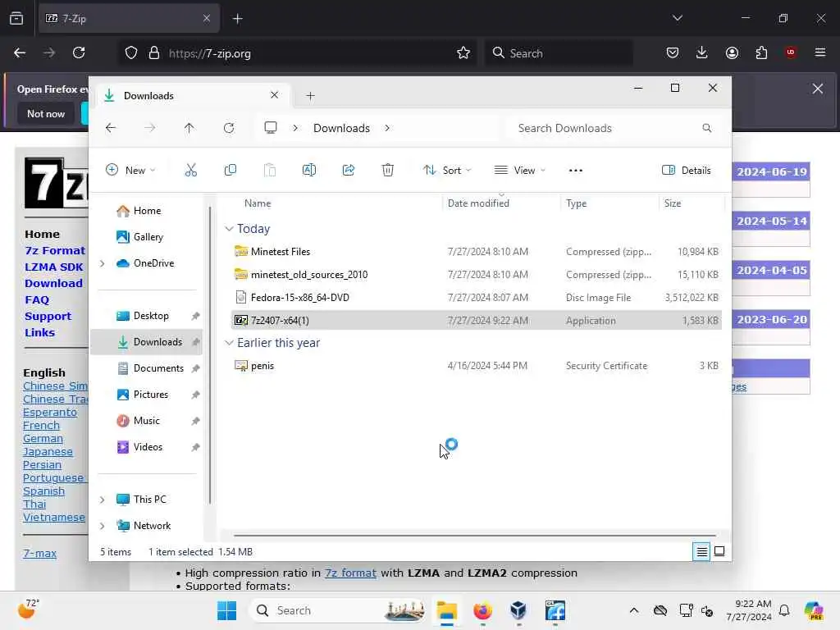Show hidden system tray icons

point(634,610)
